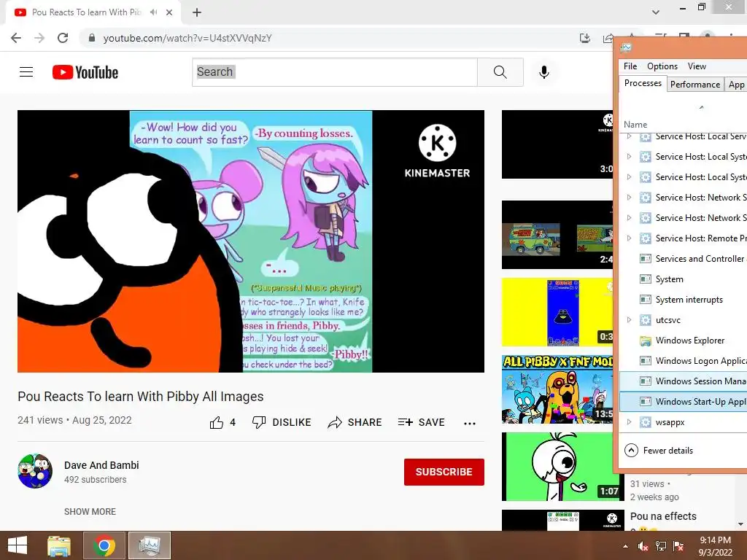This screenshot has width=747, height=560.
Task: Select Windows Start-Up Application process
Action: tap(683, 402)
